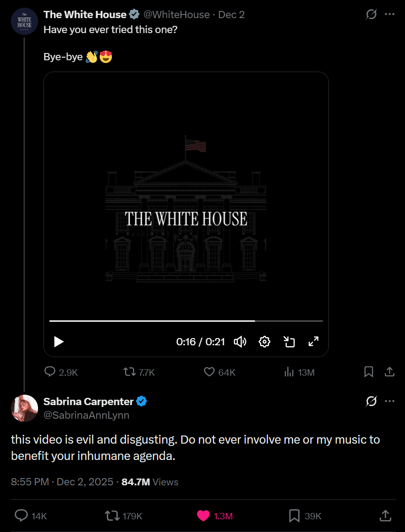Open repost menu on Sabrina Carpenter's post
Screen dimensions: 405x532
coord(111,516)
